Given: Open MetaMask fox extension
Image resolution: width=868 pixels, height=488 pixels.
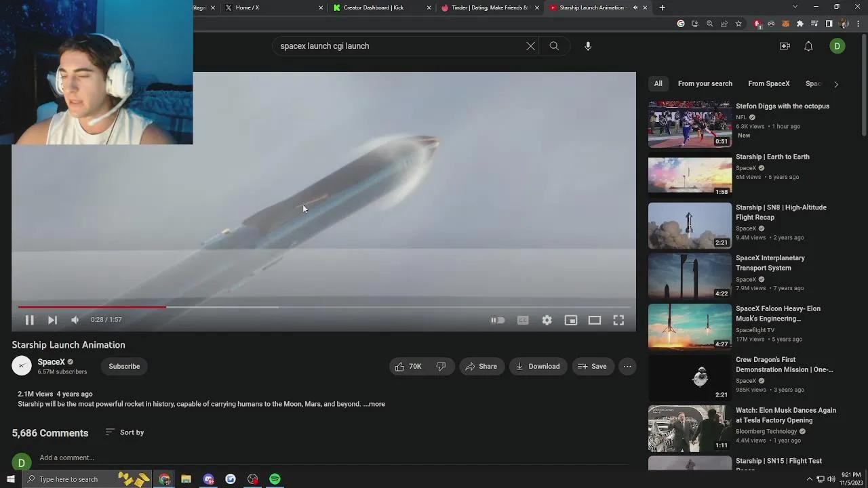Looking at the screenshot, I should pos(786,24).
